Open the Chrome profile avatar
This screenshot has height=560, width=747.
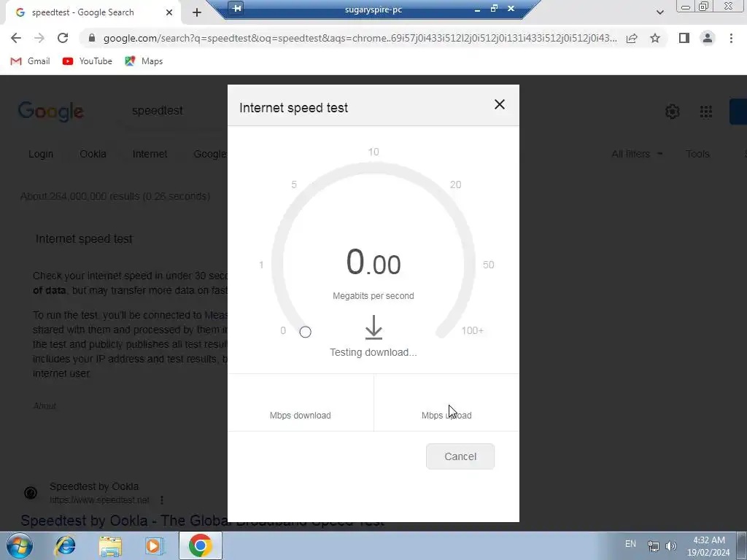tap(708, 38)
